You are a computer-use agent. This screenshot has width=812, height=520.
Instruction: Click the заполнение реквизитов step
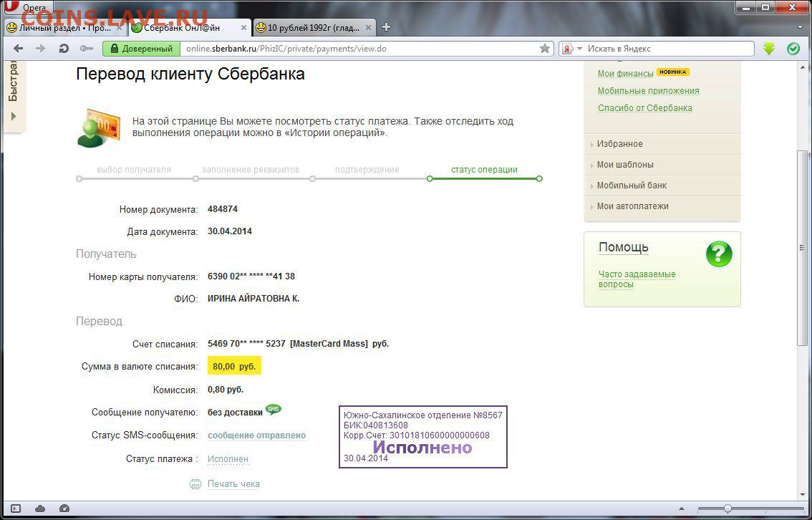coord(251,169)
